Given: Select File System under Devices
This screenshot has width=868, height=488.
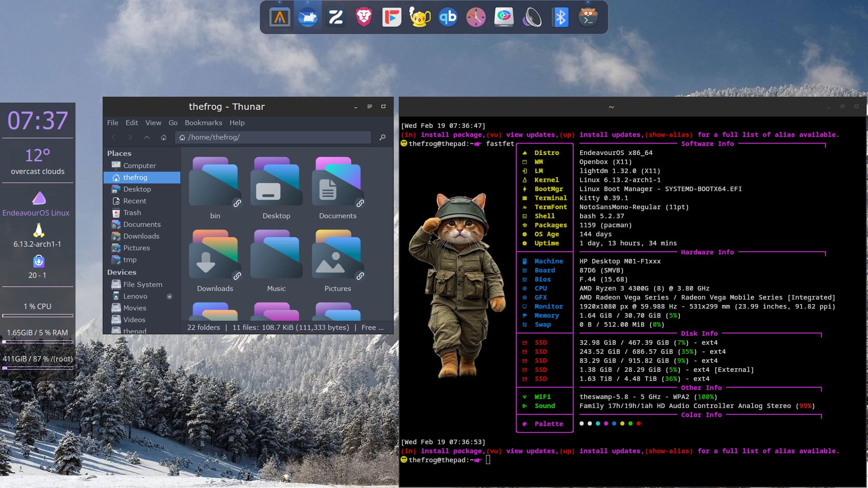Looking at the screenshot, I should tap(142, 285).
